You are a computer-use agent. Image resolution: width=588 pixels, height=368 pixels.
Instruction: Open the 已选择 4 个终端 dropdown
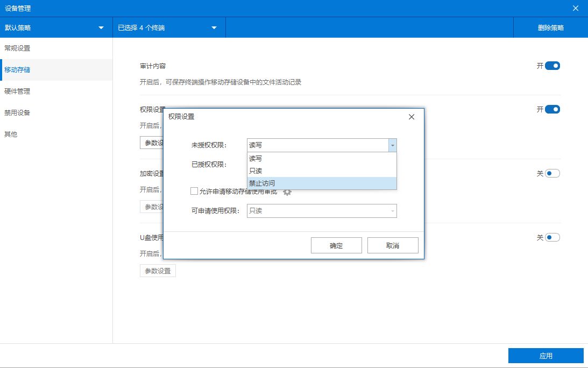[169, 27]
